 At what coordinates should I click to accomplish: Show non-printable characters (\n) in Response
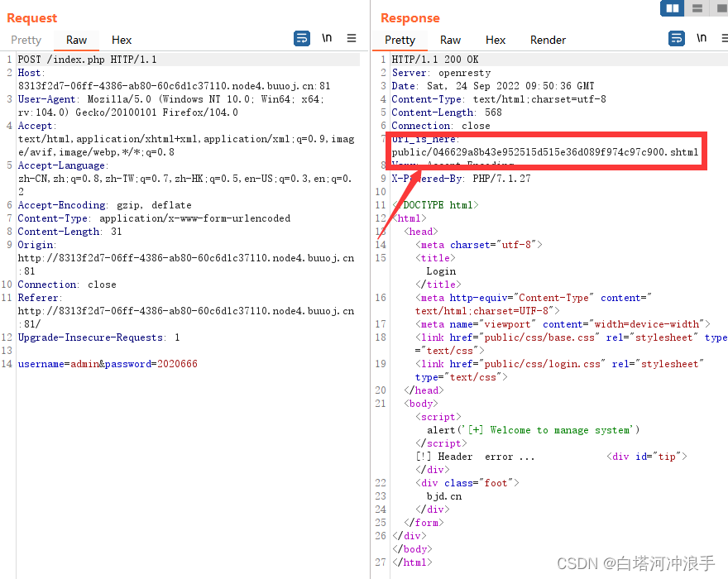(702, 38)
